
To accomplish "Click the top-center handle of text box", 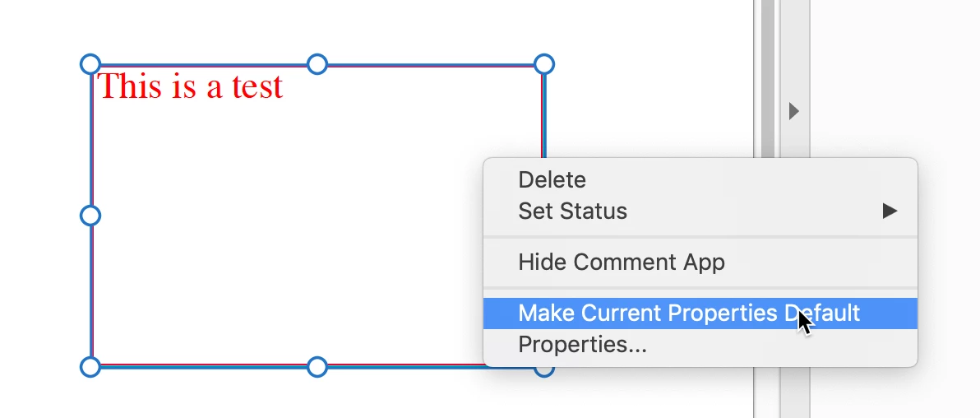I will pos(317,64).
